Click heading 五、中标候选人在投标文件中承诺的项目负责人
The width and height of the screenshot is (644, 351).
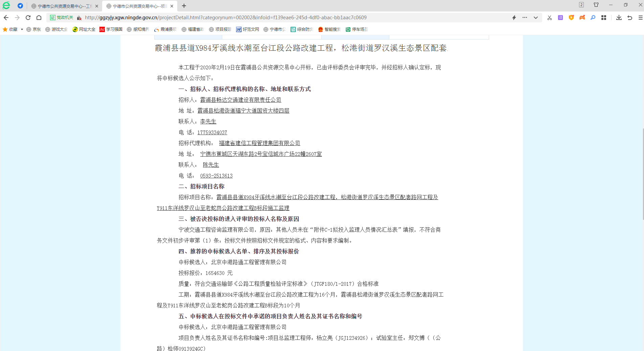click(270, 316)
